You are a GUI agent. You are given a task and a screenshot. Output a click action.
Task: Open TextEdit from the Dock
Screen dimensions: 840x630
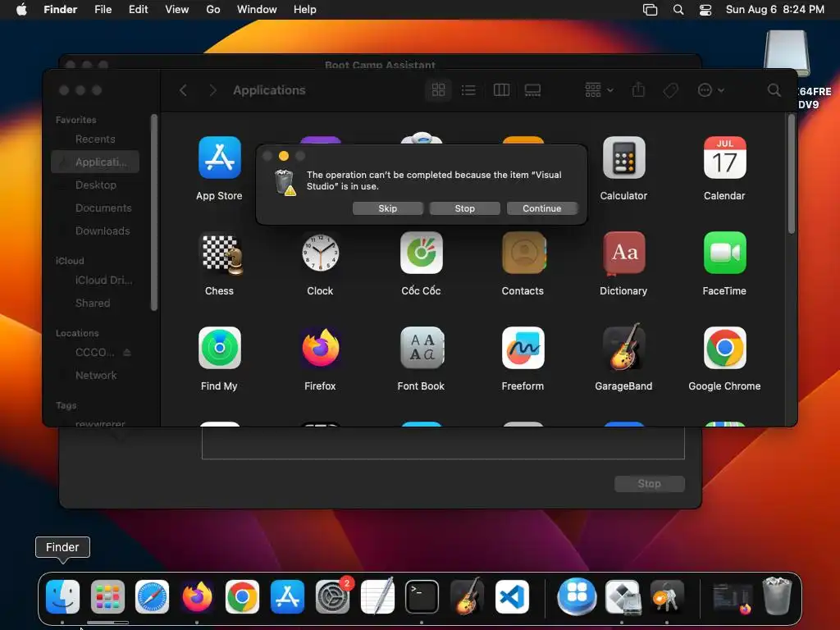point(377,596)
